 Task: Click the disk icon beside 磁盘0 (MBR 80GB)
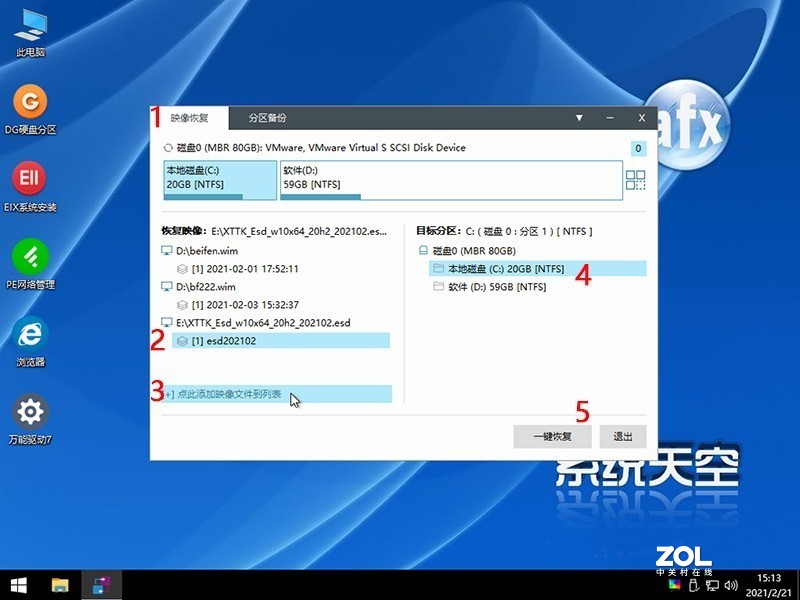point(423,251)
